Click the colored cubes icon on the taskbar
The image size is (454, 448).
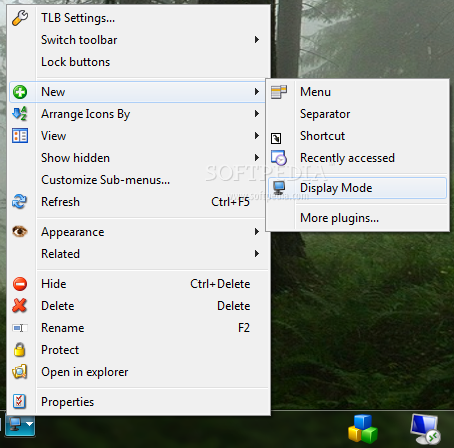[363, 429]
